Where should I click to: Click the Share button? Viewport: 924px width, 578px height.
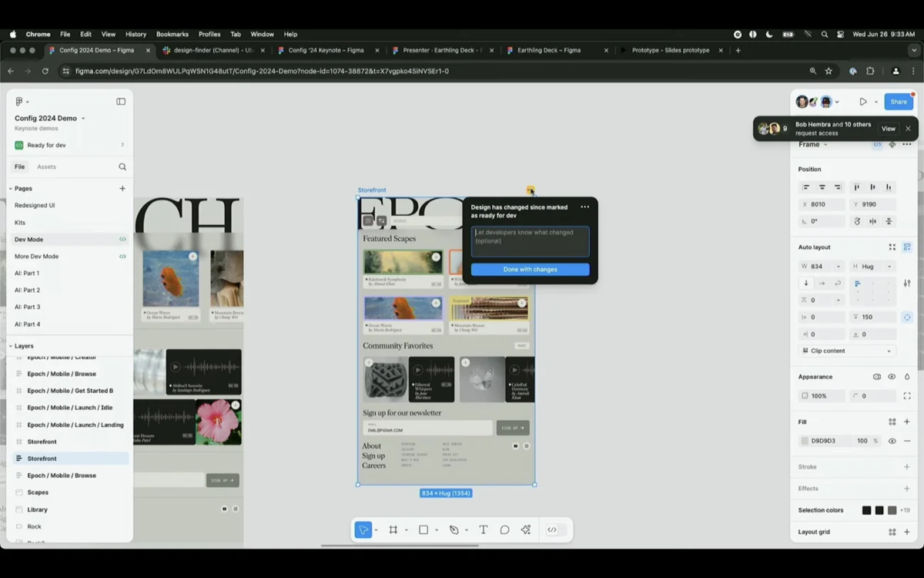point(899,102)
